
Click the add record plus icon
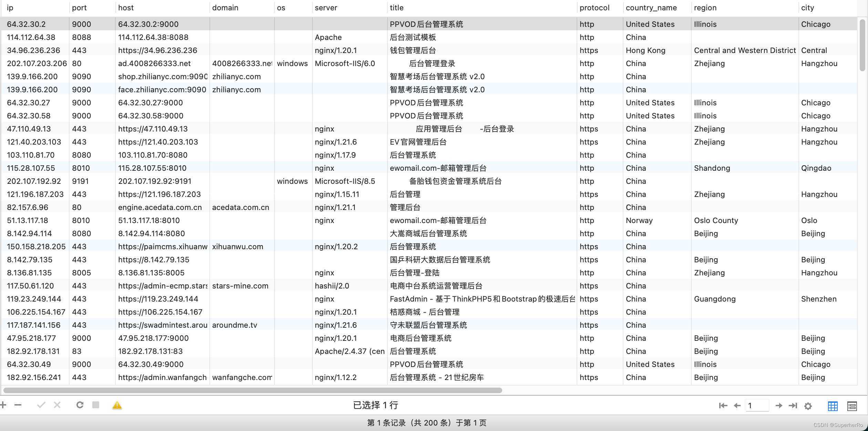tap(3, 405)
